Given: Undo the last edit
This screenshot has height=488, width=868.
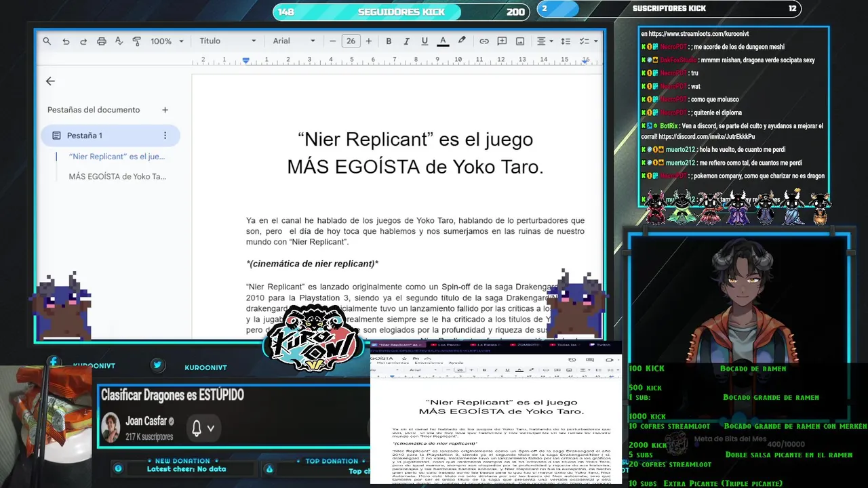Looking at the screenshot, I should click(66, 41).
